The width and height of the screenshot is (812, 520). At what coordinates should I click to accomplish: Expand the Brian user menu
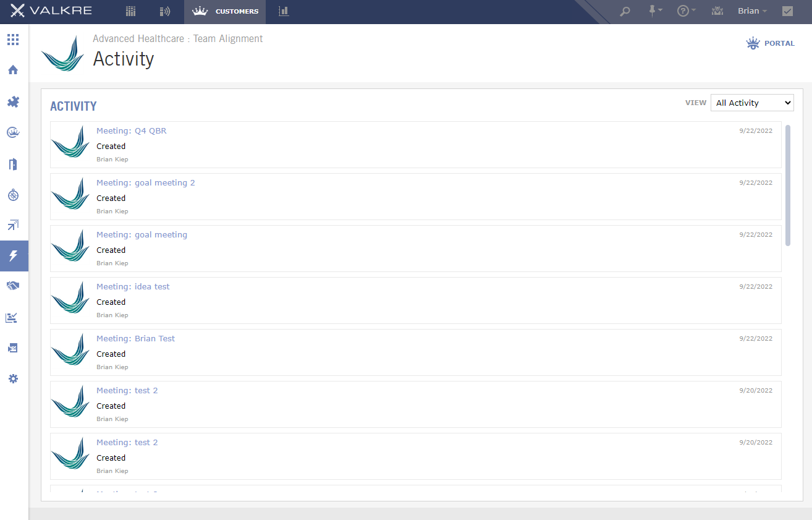click(x=752, y=11)
